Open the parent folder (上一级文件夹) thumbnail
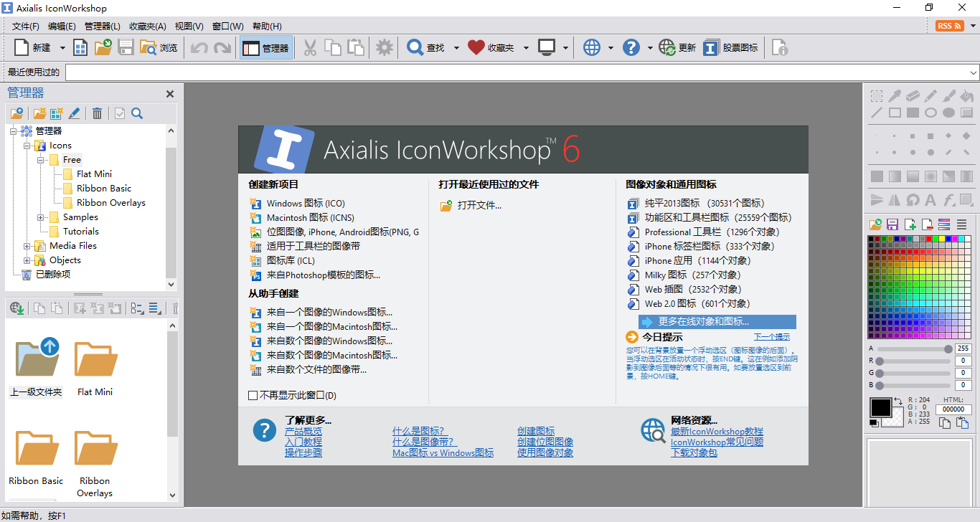980x522 pixels. point(37,357)
